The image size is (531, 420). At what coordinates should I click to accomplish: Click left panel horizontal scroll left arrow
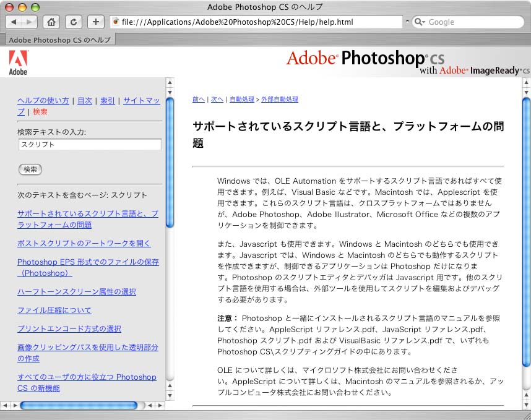click(5, 405)
